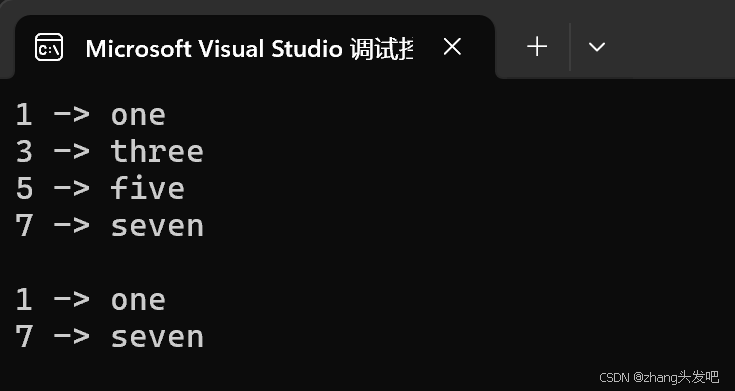Click the last "7 -> seven" output line
The image size is (735, 391).
pos(109,337)
